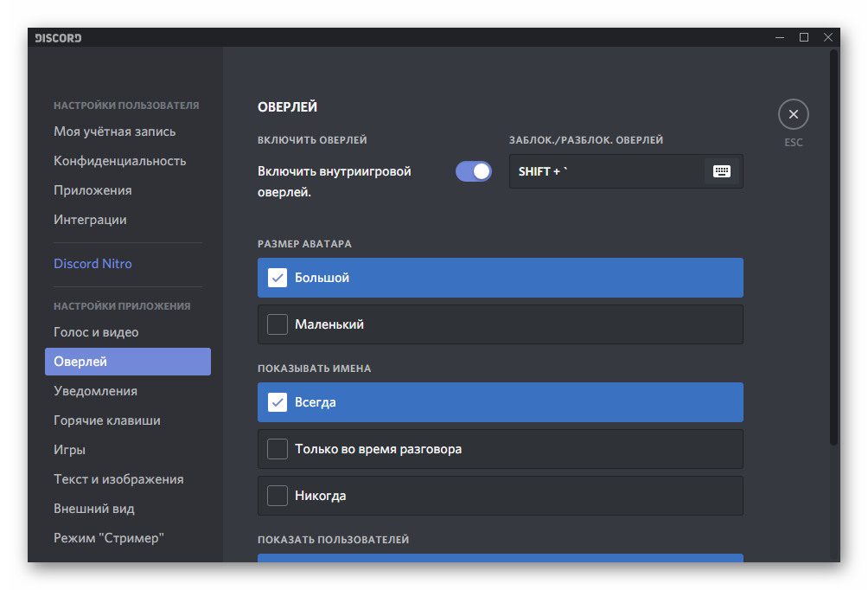This screenshot has height=590, width=868.
Task: Choose Никогда for showing names
Action: (x=501, y=495)
